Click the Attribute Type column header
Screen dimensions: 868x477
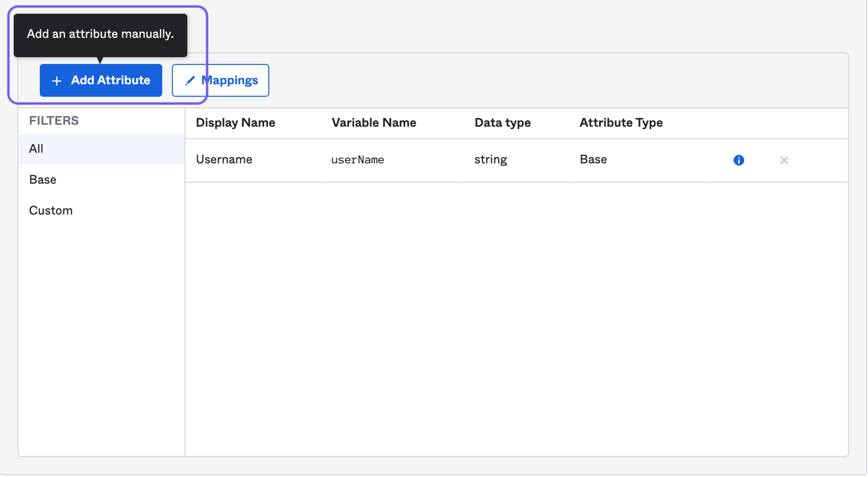pos(621,123)
